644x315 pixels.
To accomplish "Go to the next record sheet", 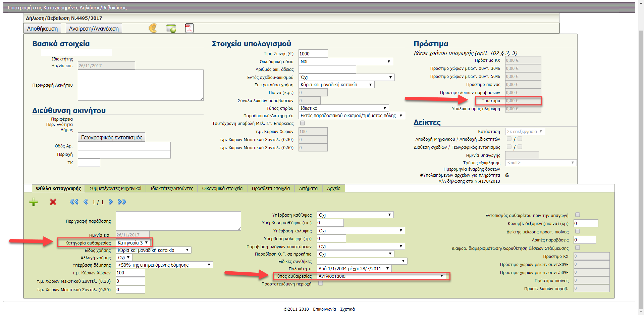I will [111, 202].
